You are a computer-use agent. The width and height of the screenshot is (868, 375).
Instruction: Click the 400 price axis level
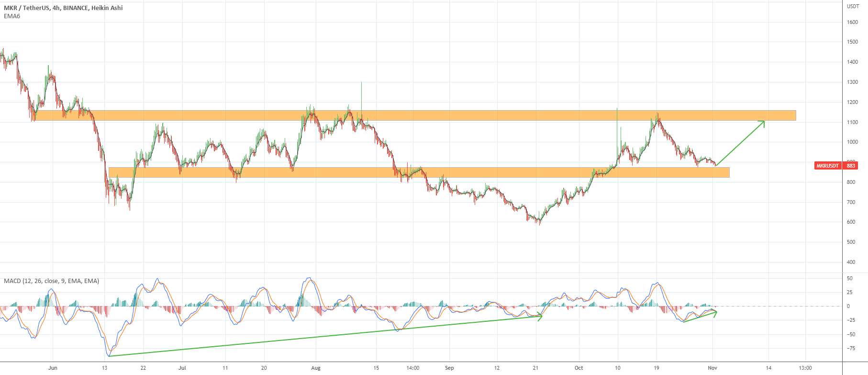coord(851,262)
